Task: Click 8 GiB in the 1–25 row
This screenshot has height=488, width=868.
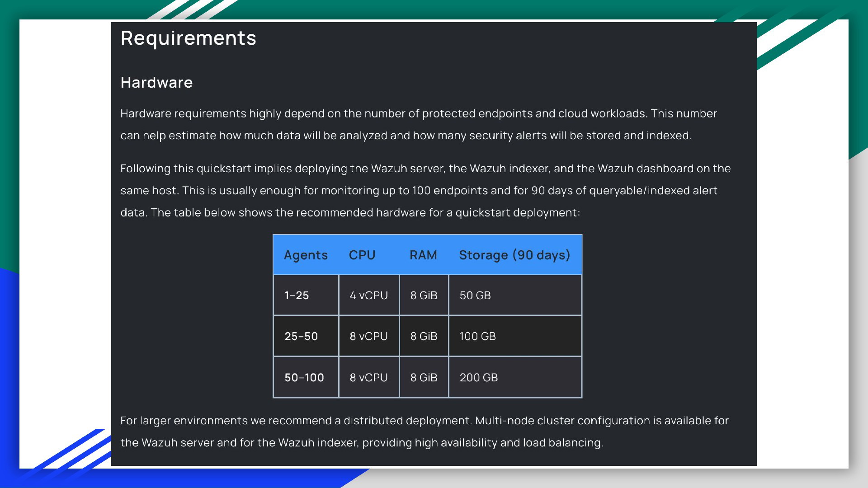Action: pyautogui.click(x=424, y=296)
